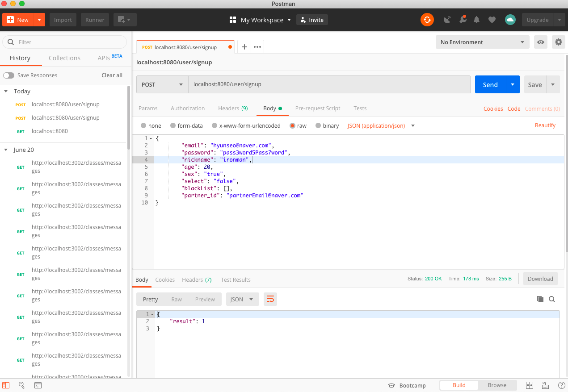
Task: Search within the response body
Action: 552,299
